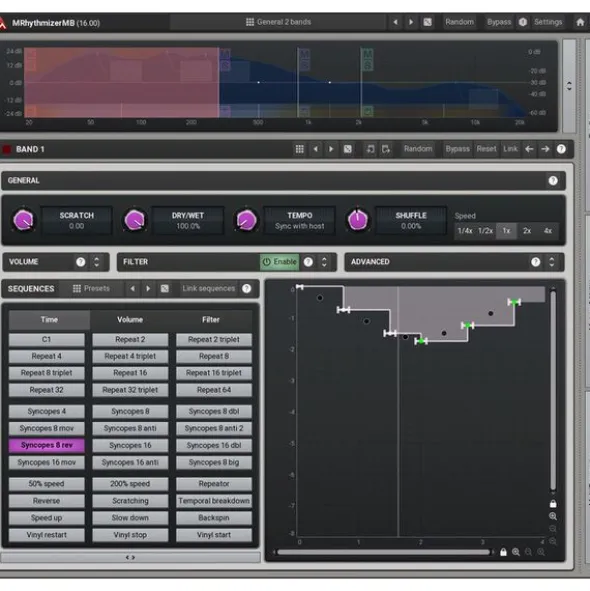Click the graph vertical lock icon
Viewport: 590px width, 591px height.
553,504
